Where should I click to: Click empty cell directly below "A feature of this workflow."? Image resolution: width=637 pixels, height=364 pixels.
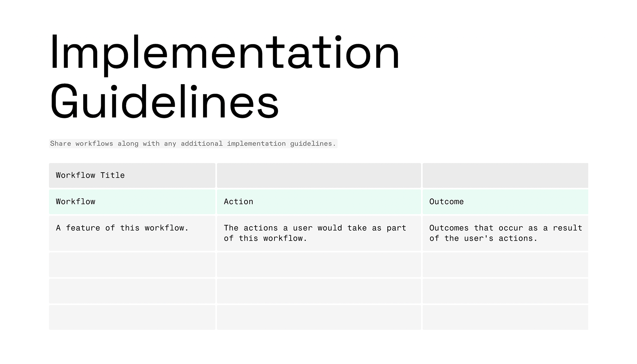pos(132,265)
